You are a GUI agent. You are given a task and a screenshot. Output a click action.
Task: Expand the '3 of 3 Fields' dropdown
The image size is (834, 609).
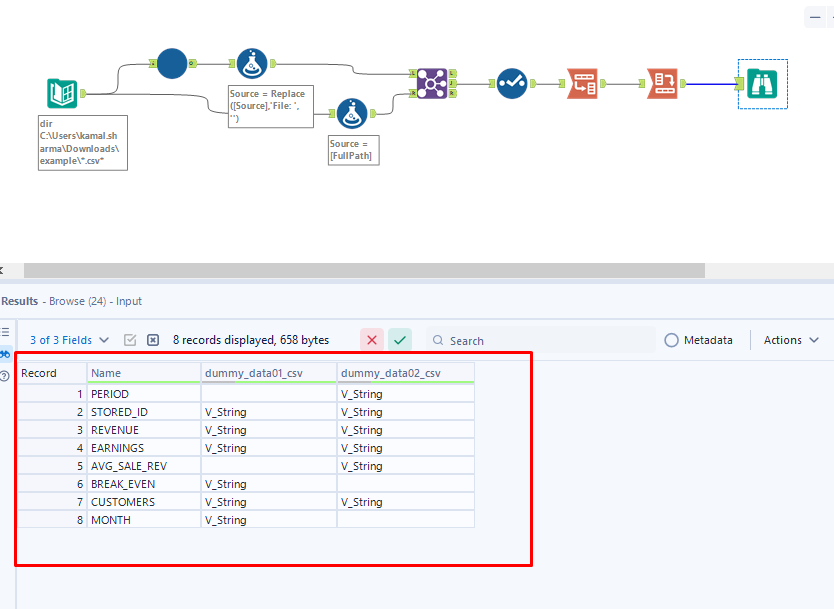[x=68, y=340]
